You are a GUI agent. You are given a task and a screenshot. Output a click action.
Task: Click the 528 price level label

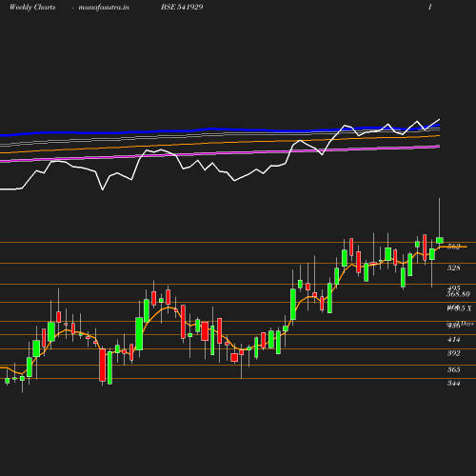pos(454,268)
